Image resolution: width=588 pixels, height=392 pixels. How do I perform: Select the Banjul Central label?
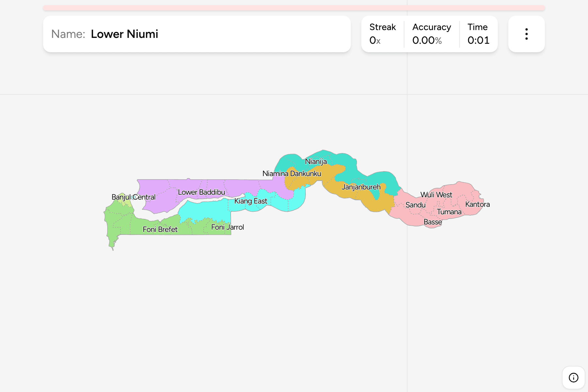click(134, 197)
